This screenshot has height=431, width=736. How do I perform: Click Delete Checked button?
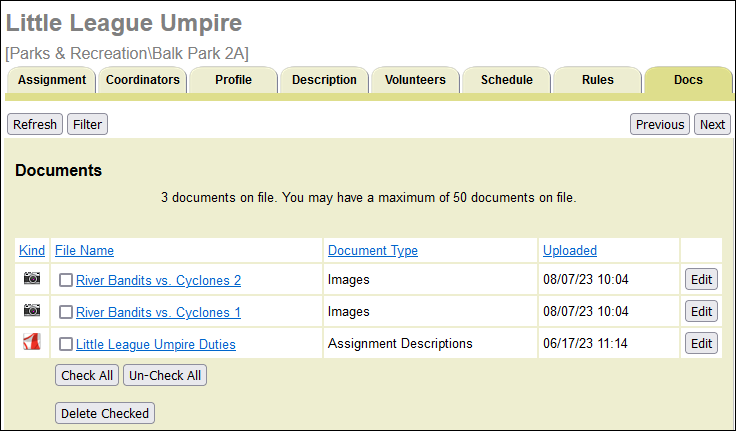(105, 413)
